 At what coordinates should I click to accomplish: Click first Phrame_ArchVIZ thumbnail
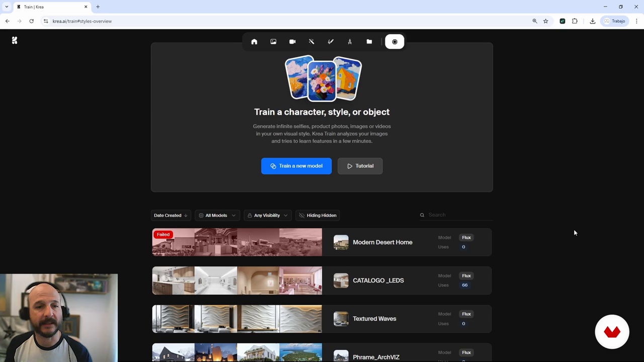coord(173,352)
